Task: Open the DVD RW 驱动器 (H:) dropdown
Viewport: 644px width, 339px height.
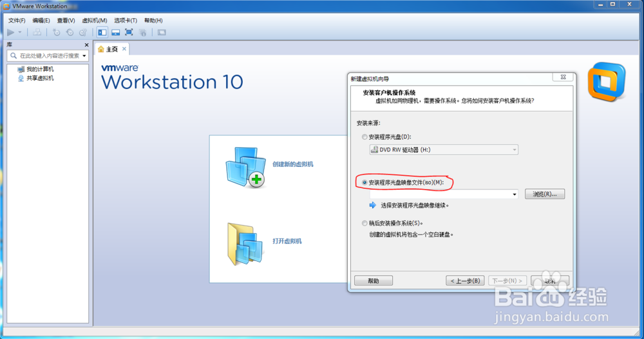Action: click(x=444, y=150)
